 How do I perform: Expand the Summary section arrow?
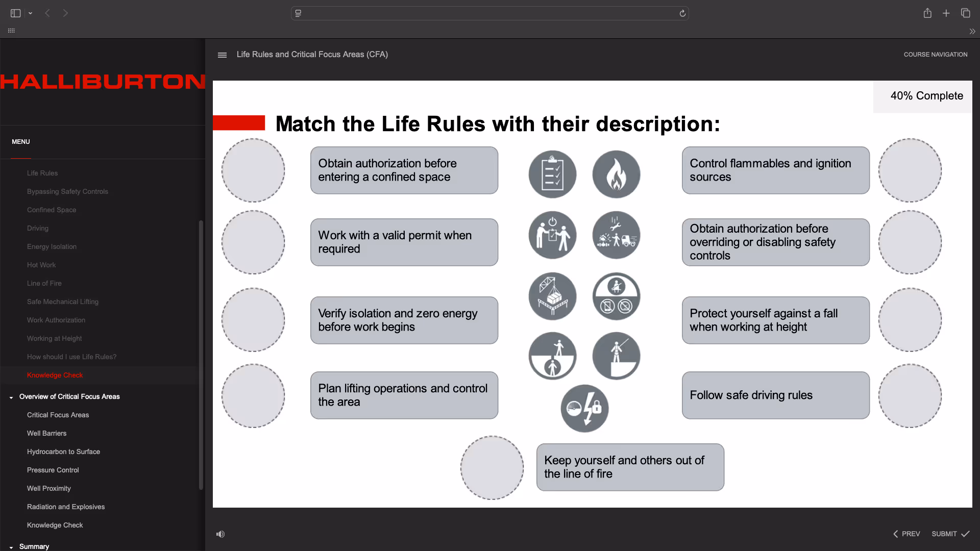(x=11, y=547)
